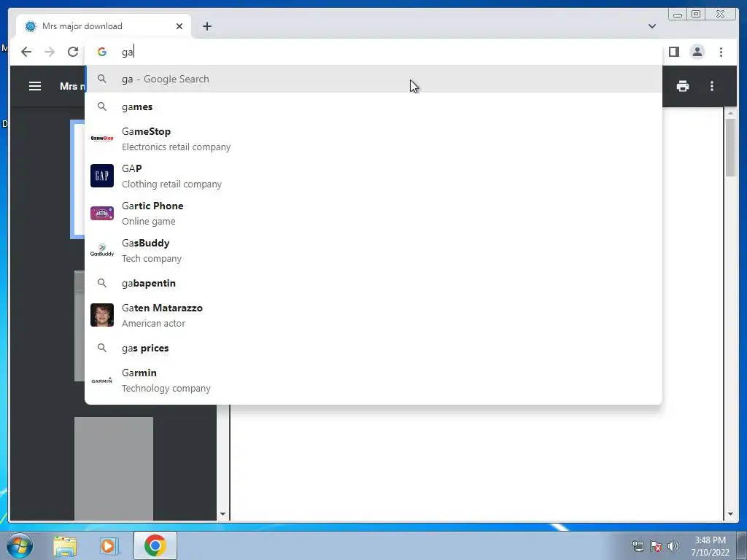Screen dimensions: 747x560
Task: Open a new browser tab
Action: point(206,26)
